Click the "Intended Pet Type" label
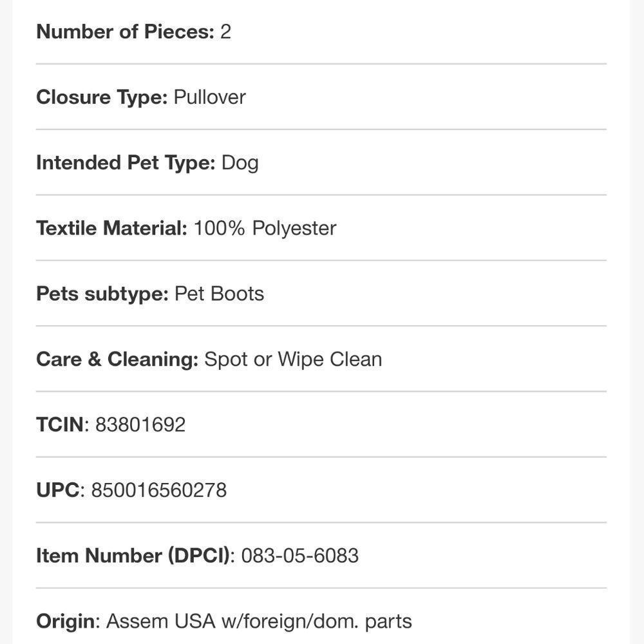Image resolution: width=644 pixels, height=644 pixels. [125, 163]
